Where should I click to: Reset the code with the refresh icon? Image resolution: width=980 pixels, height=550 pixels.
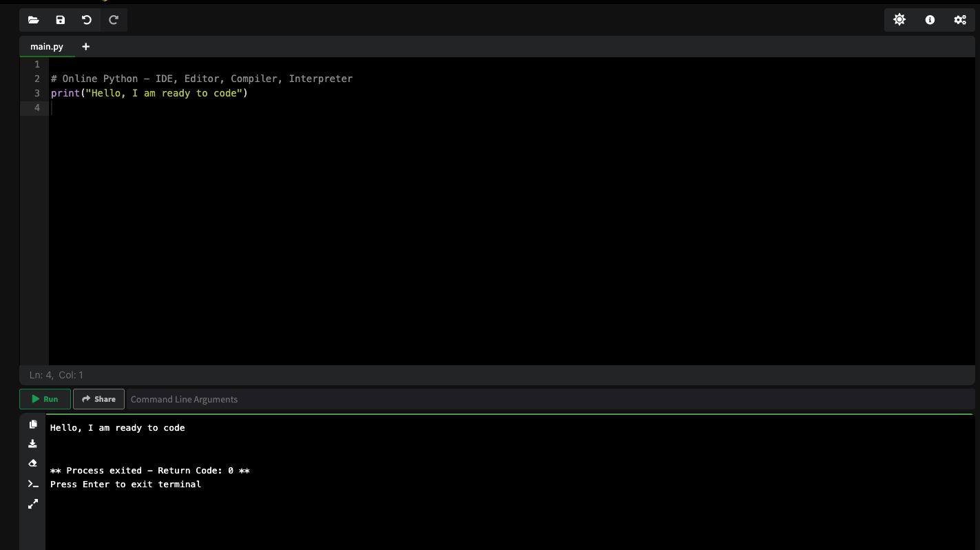tap(113, 20)
